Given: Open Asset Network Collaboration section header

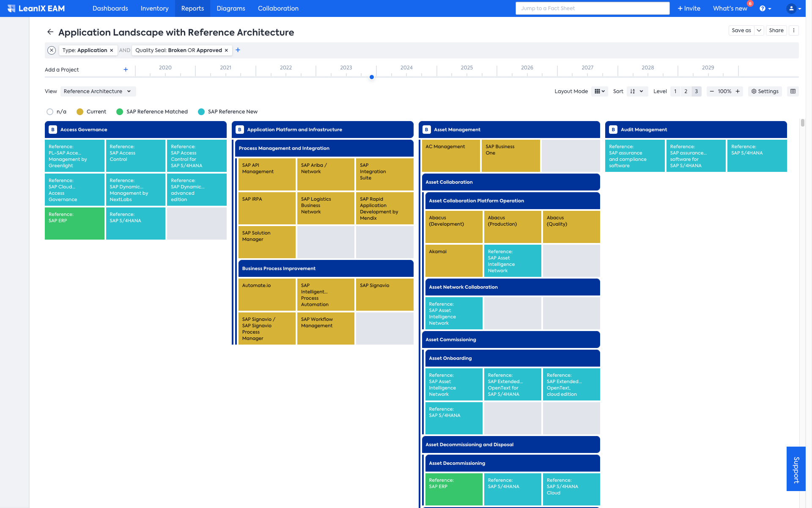Looking at the screenshot, I should coord(513,287).
